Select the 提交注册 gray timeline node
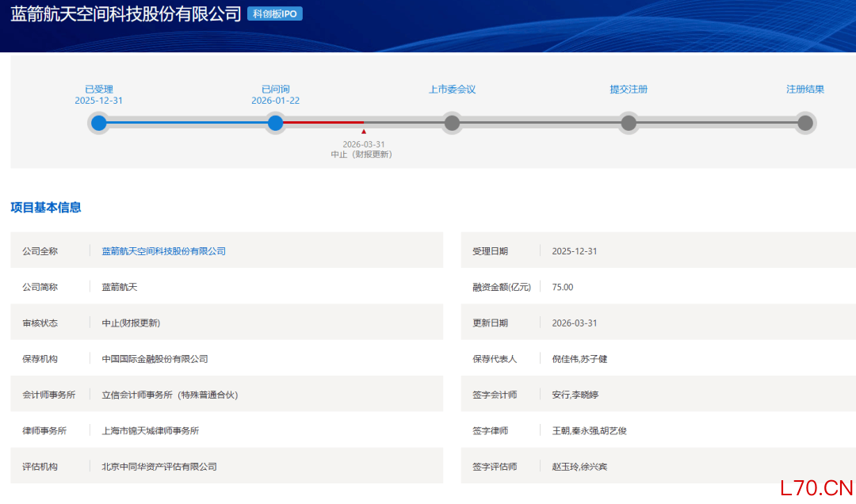Screen dimensions: 856x504 tap(629, 123)
